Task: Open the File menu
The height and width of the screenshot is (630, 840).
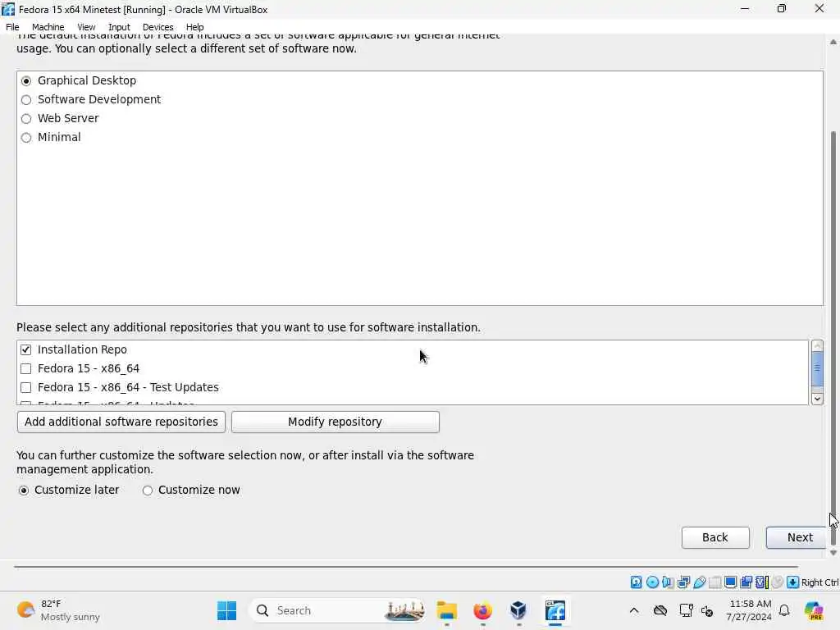Action: (x=12, y=27)
